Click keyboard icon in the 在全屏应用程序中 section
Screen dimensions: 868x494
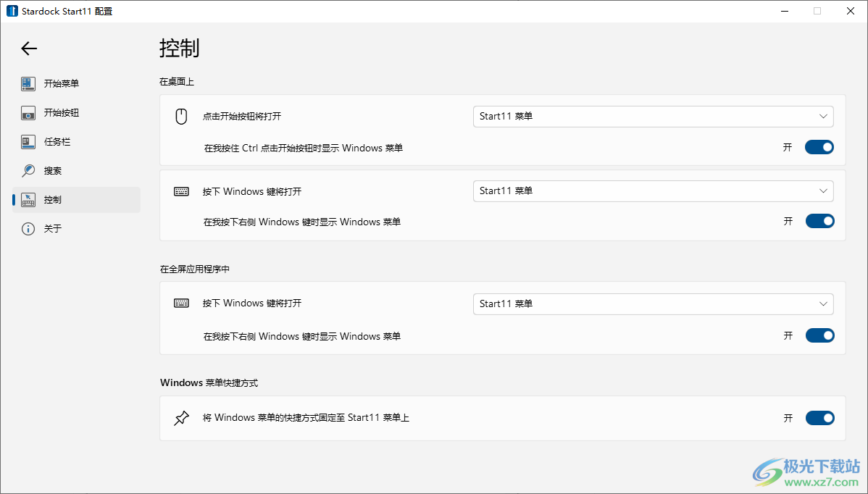pos(181,303)
